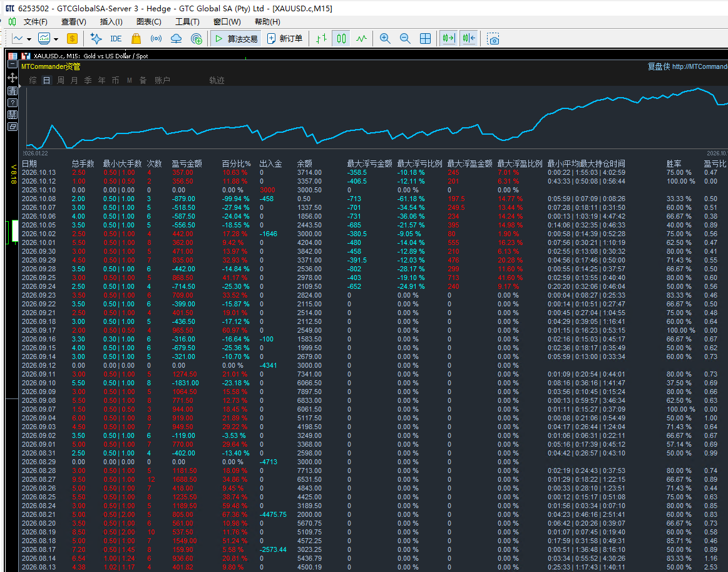Click the blue equity curve chart
Image resolution: width=728 pixels, height=572 pixels.
pyautogui.click(x=376, y=118)
